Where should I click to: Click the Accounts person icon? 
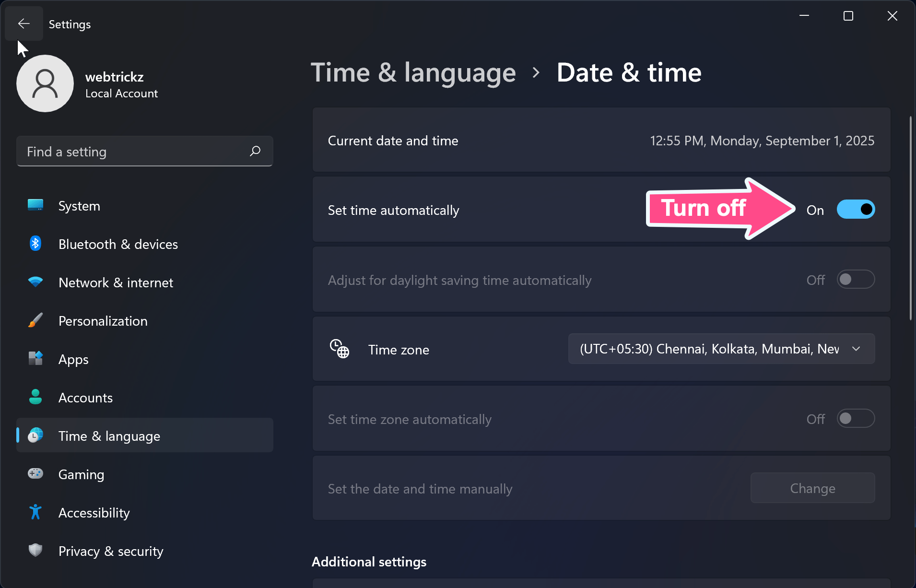[35, 397]
